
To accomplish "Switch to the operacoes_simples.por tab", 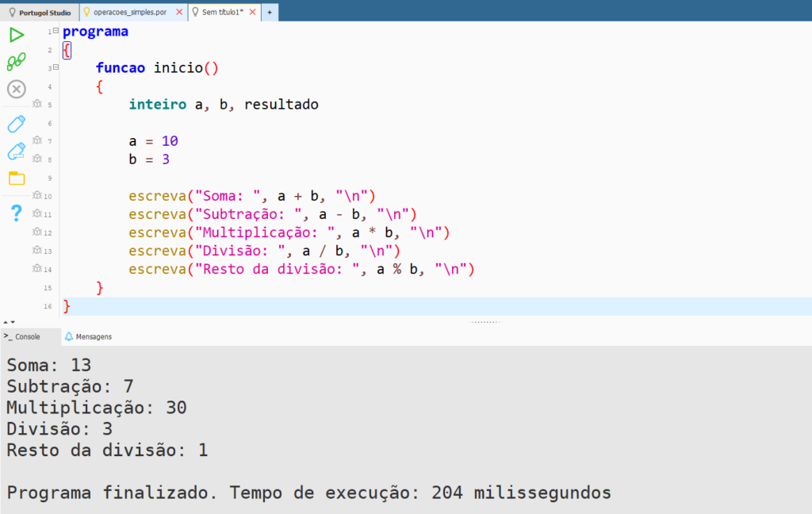I will click(x=129, y=13).
